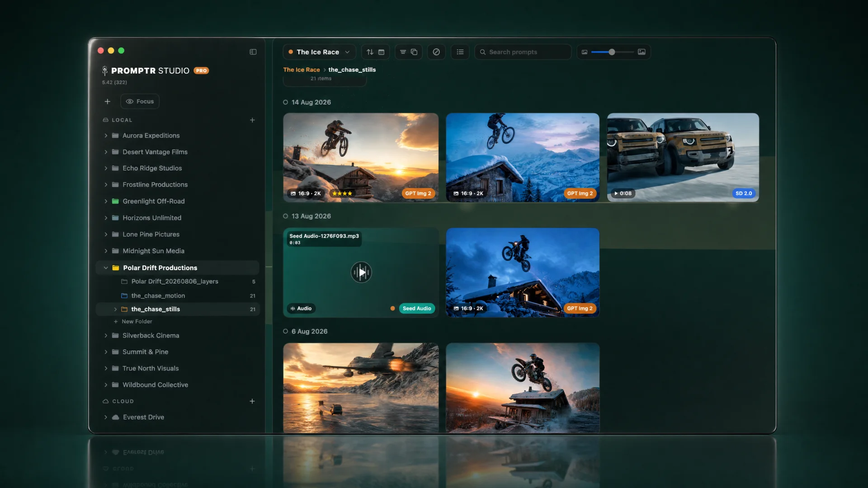
Task: Click the large thumbnail size icon
Action: point(642,52)
